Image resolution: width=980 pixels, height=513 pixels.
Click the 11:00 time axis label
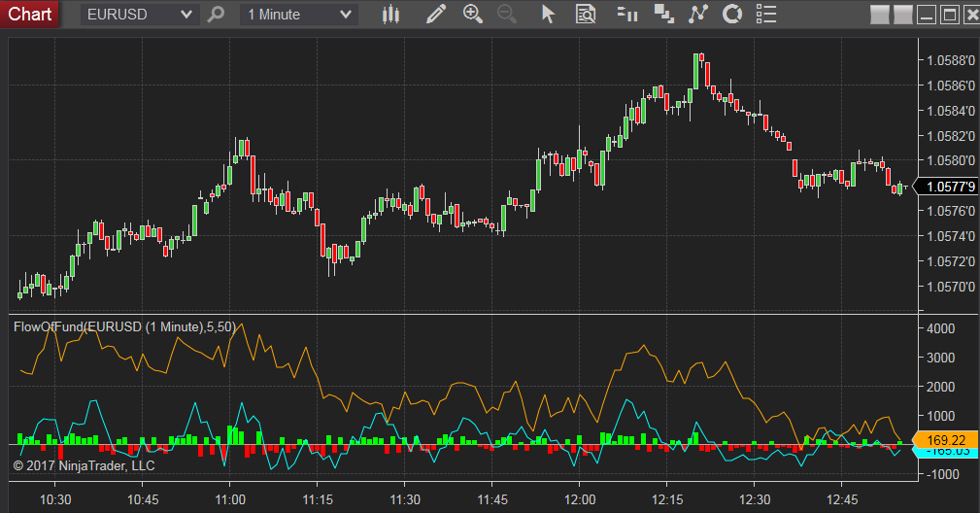230,499
